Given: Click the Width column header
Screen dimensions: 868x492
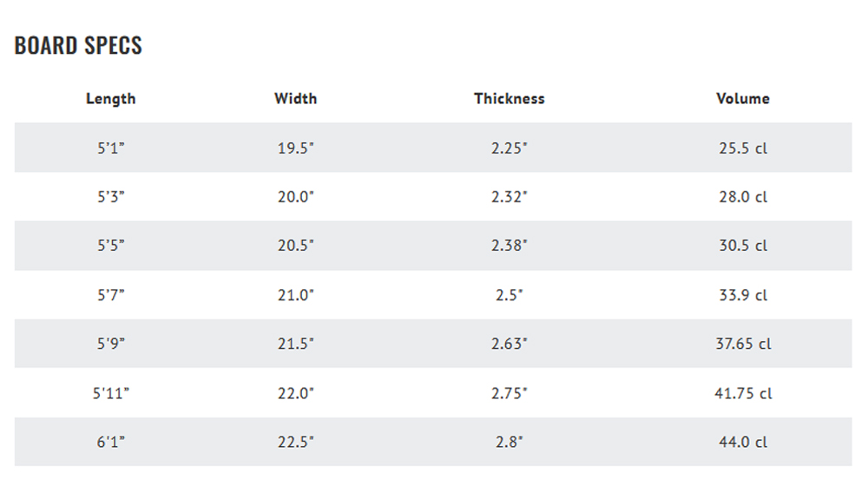Looking at the screenshot, I should [x=296, y=99].
